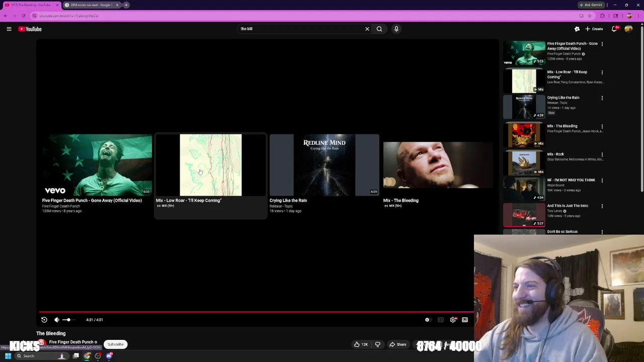Image resolution: width=644 pixels, height=362 pixels.
Task: Open Discord from the Windows taskbar
Action: (109, 356)
